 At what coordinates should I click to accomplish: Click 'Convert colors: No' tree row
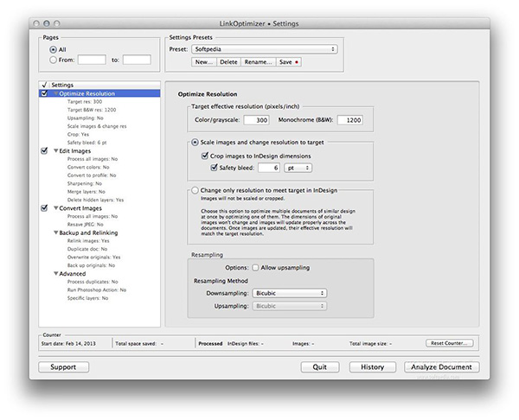coord(88,168)
